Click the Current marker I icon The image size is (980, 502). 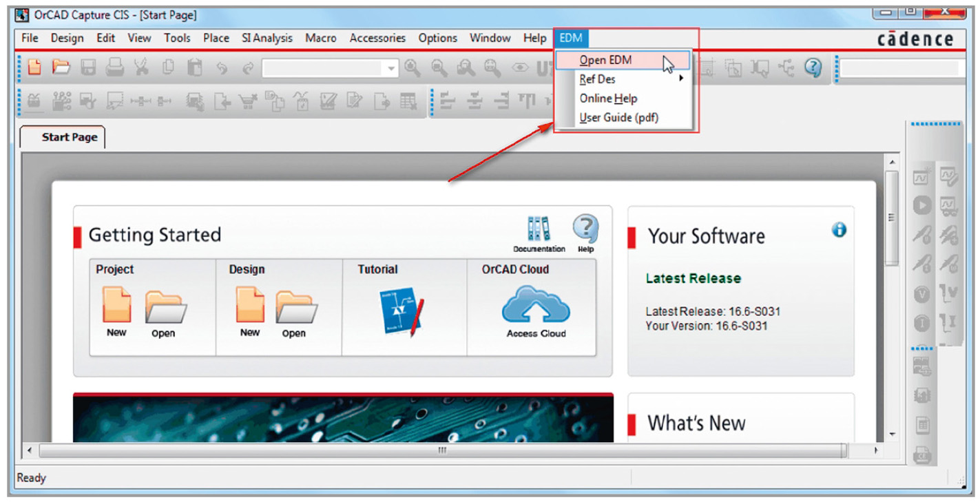click(922, 322)
